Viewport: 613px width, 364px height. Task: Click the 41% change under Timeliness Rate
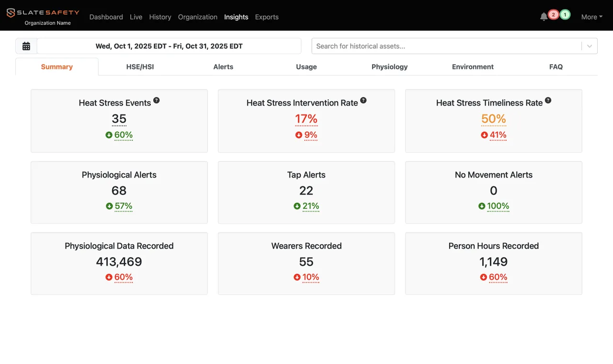498,135
